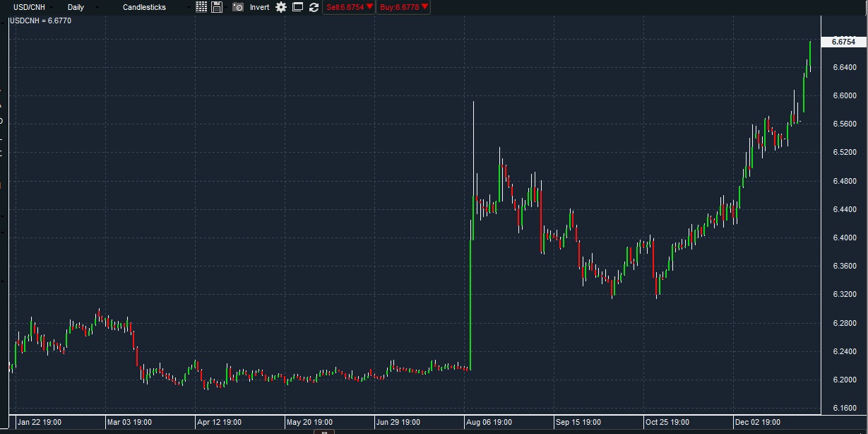This screenshot has width=868, height=434.
Task: Click the 6.6754 current price label
Action: point(843,42)
